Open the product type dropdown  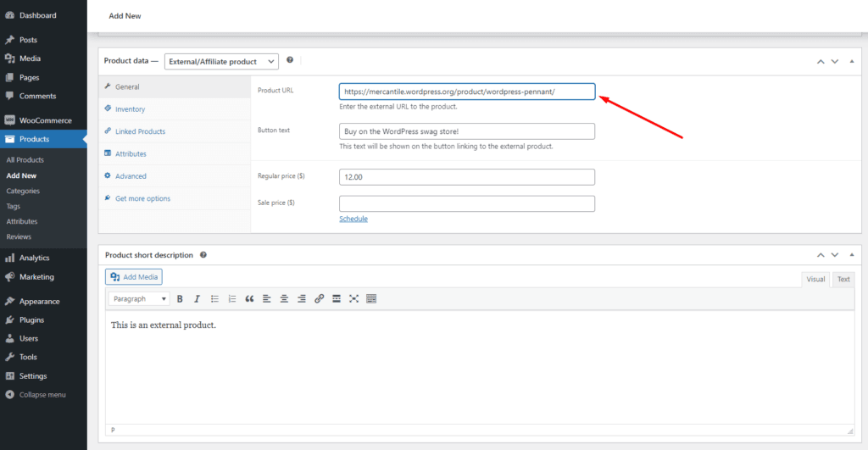(x=221, y=61)
